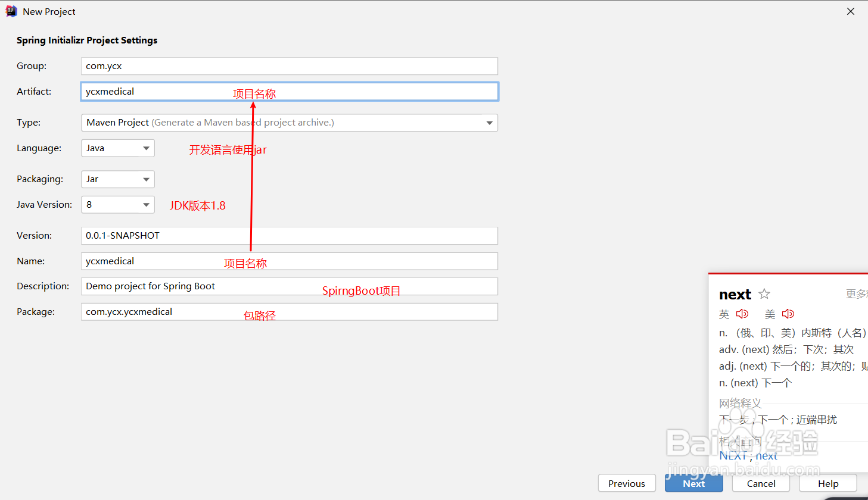
Task: Click the IntelliJ IDEA logo icon
Action: (11, 11)
